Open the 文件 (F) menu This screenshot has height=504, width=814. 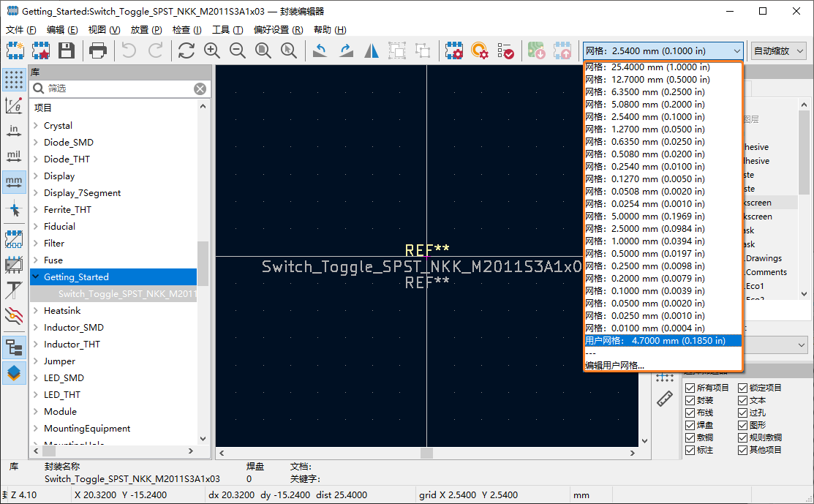pyautogui.click(x=20, y=29)
